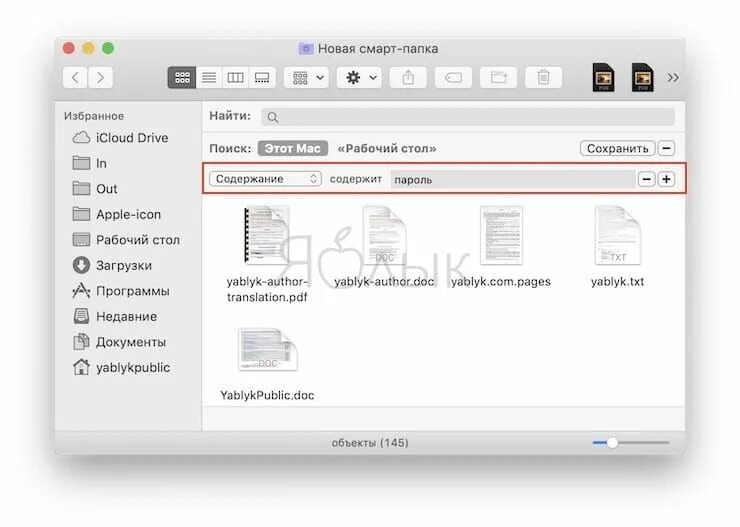Switch to column view
The height and width of the screenshot is (527, 740).
235,77
